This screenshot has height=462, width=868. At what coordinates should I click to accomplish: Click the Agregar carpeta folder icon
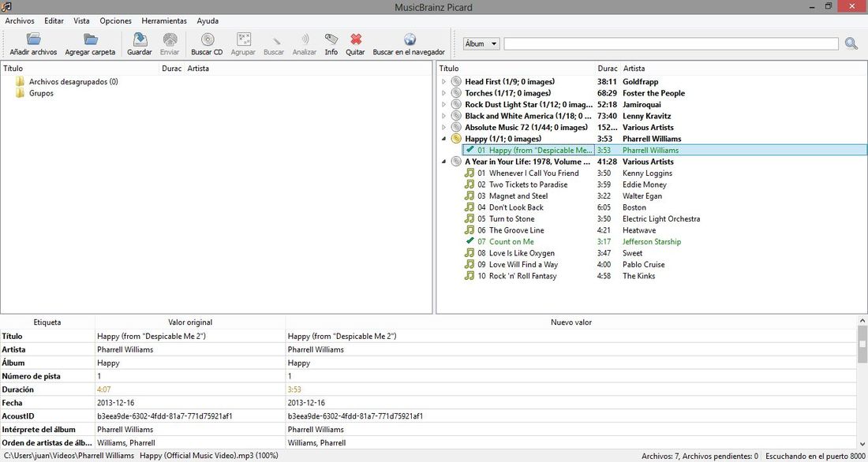90,39
